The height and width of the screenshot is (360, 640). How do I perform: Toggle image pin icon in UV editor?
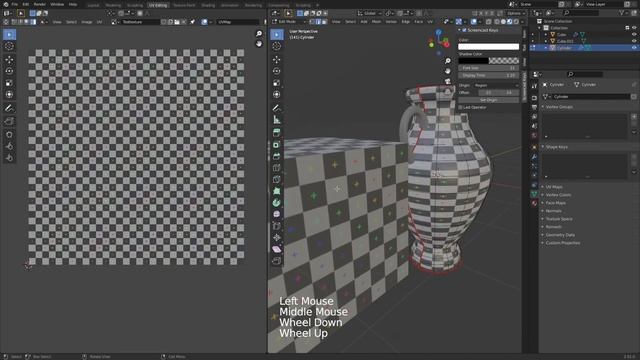(192, 22)
